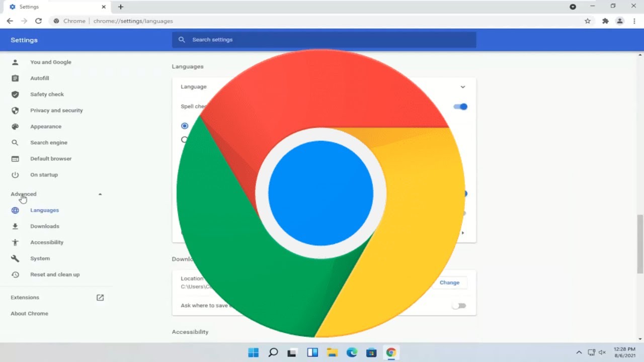Screen dimensions: 644x362
Task: Click the Downloads arrow icon
Action: click(x=15, y=226)
